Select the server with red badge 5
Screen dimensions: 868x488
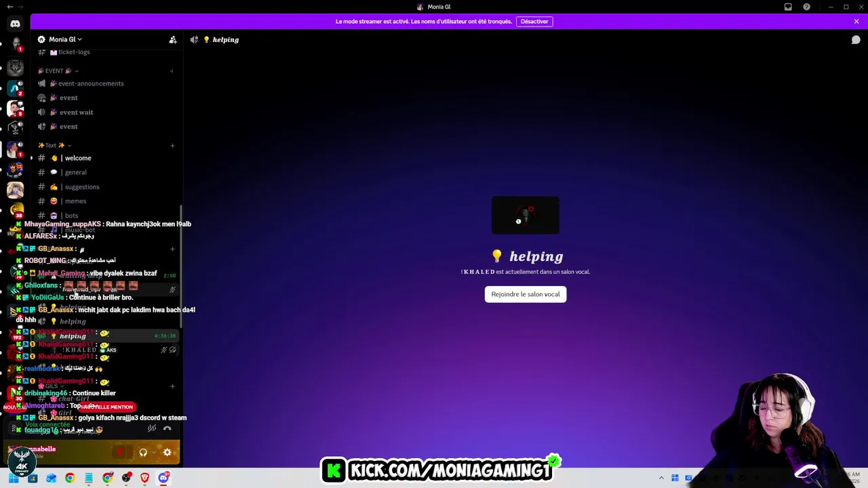15,108
